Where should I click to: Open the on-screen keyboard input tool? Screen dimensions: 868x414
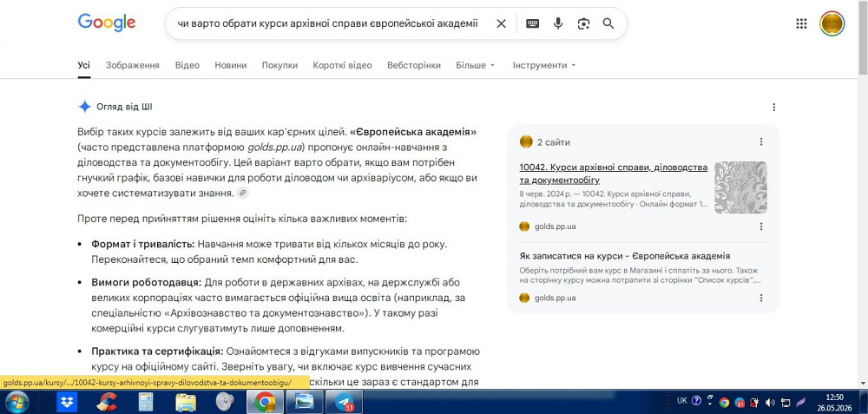(533, 23)
